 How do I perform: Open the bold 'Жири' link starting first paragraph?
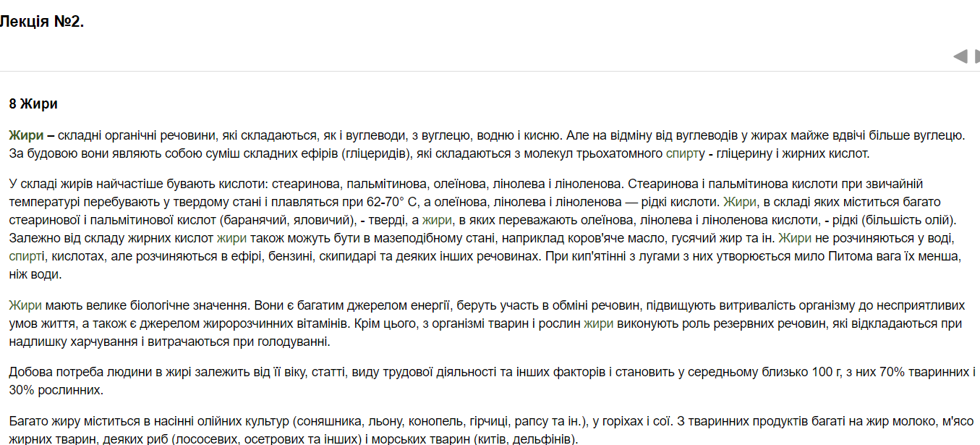coord(26,135)
